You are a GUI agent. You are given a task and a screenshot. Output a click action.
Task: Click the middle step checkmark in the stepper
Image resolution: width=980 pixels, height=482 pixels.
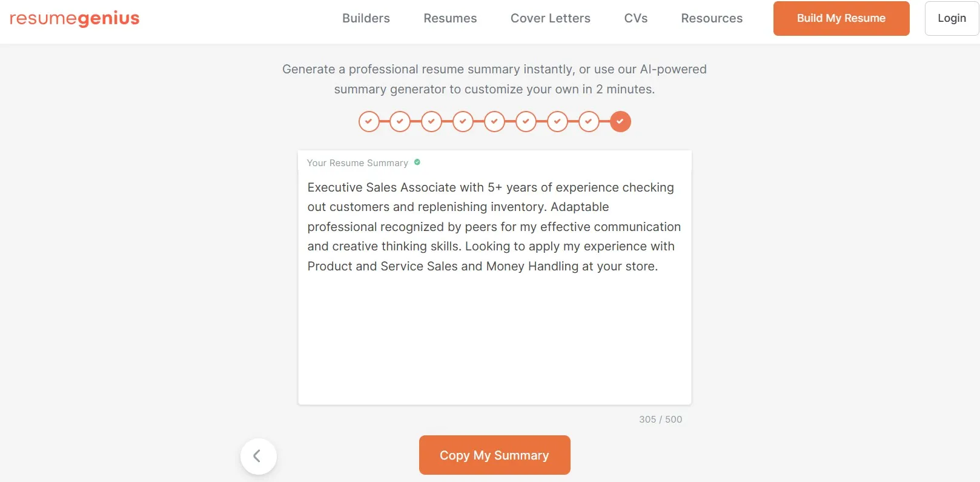(494, 121)
